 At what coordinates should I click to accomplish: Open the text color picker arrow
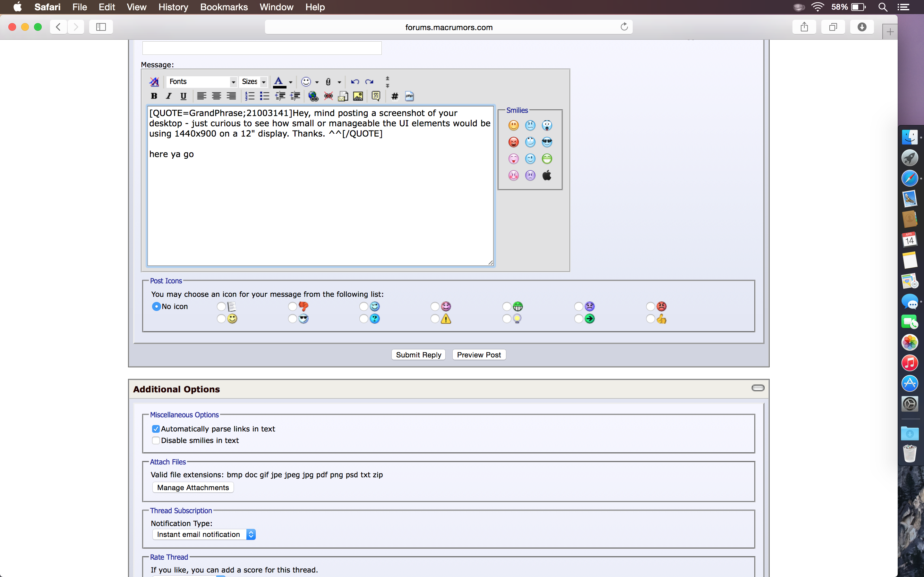[x=291, y=82]
